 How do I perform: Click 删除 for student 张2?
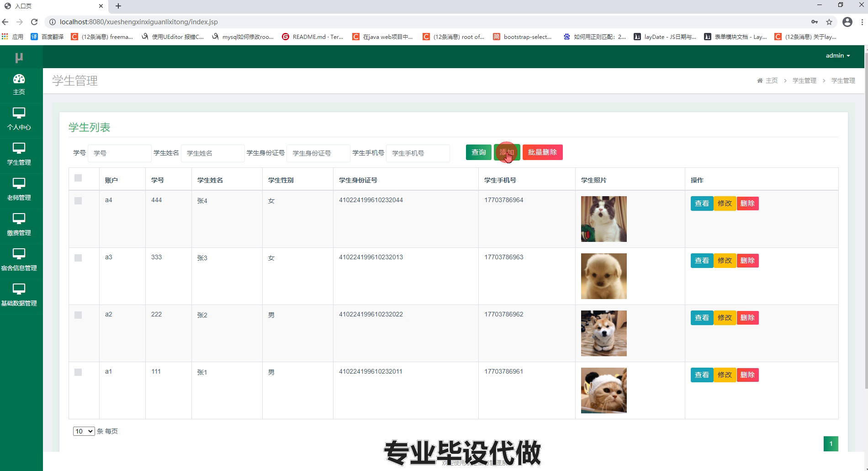click(747, 318)
